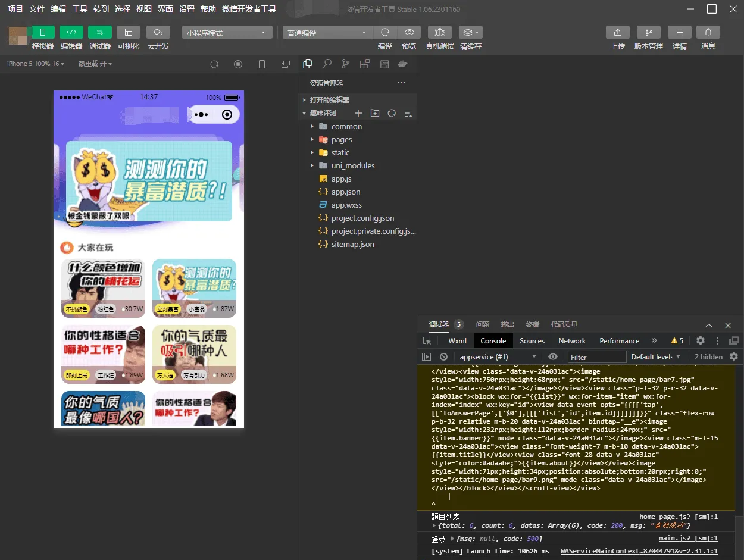Open version management icon
The height and width of the screenshot is (560, 744).
648,32
